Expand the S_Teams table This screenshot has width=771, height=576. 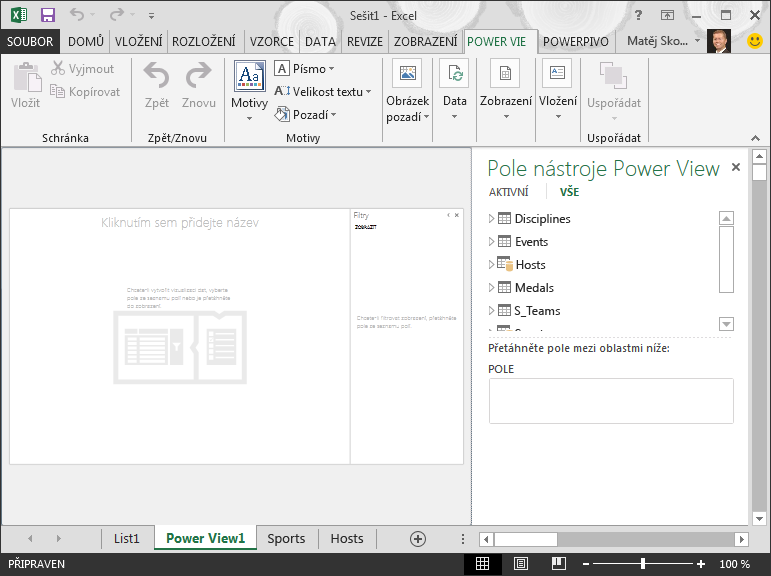pyautogui.click(x=491, y=310)
